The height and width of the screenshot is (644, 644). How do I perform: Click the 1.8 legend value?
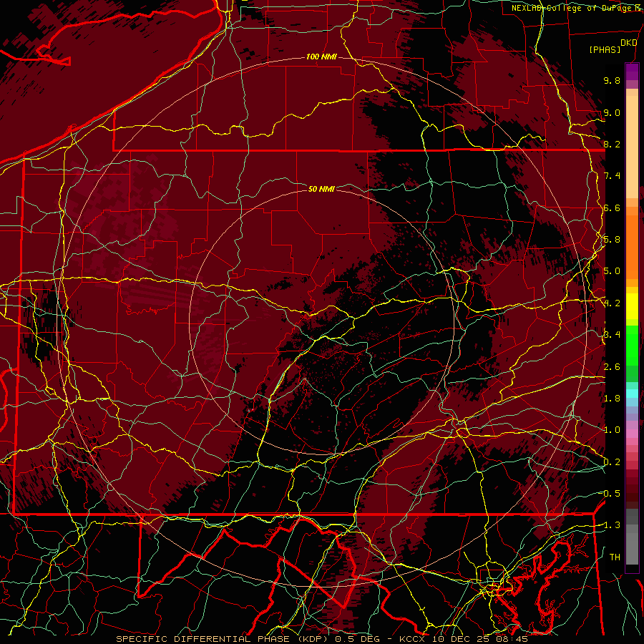pos(612,399)
